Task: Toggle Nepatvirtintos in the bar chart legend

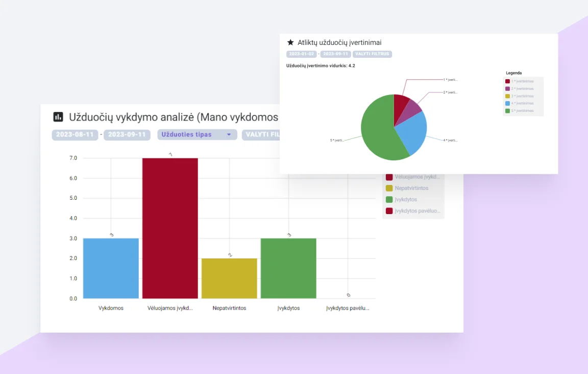Action: 411,188
